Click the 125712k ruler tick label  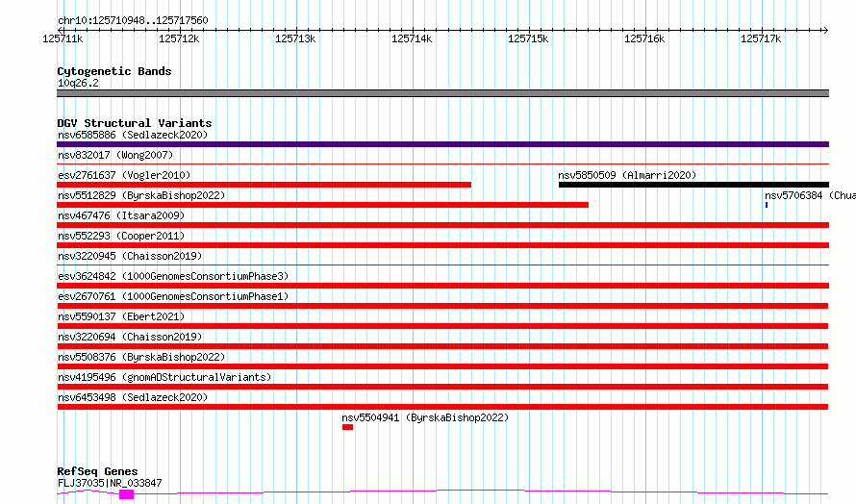pyautogui.click(x=179, y=38)
